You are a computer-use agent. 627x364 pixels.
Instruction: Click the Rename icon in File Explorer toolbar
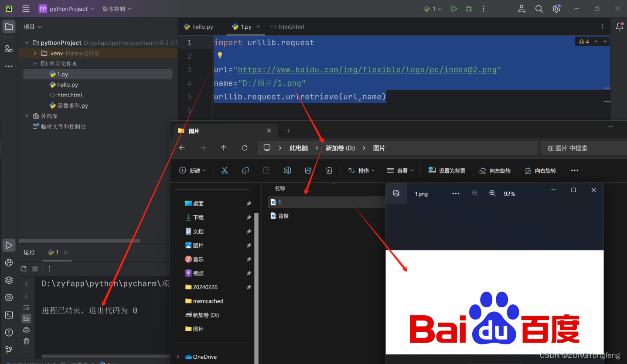[287, 170]
